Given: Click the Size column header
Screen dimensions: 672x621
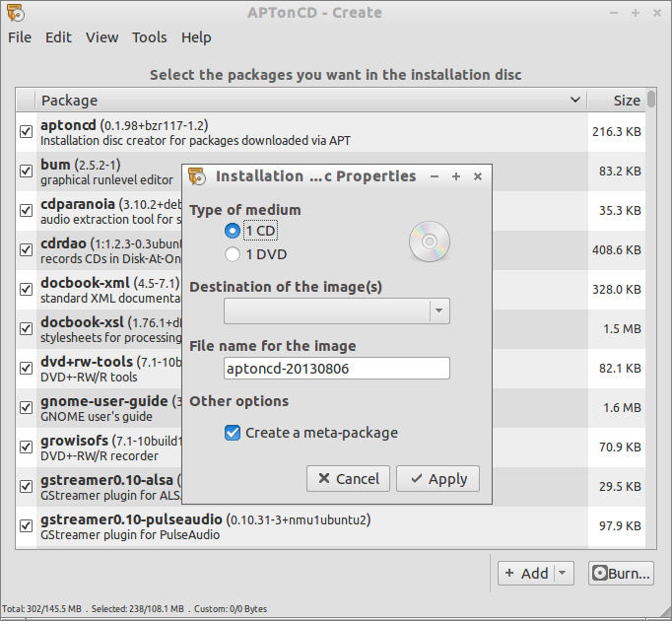Looking at the screenshot, I should click(616, 101).
